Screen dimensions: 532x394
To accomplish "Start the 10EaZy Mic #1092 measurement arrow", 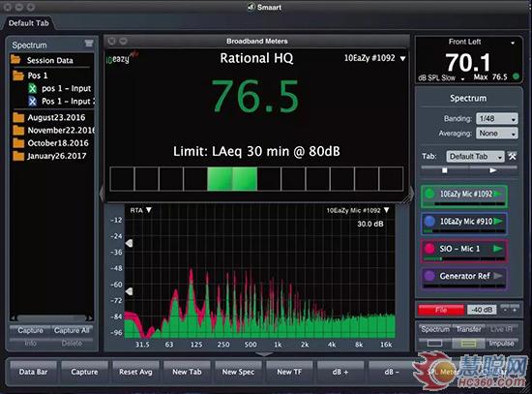I will (498, 194).
